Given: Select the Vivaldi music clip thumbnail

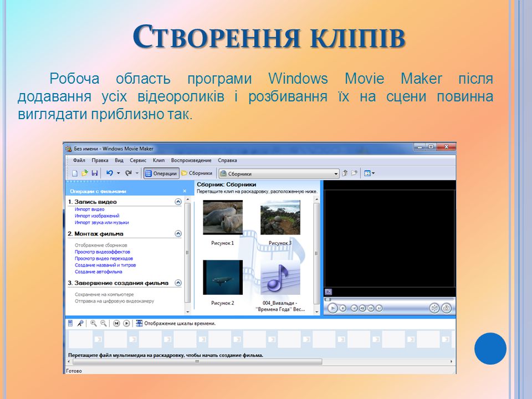Looking at the screenshot, I should pos(280,277).
